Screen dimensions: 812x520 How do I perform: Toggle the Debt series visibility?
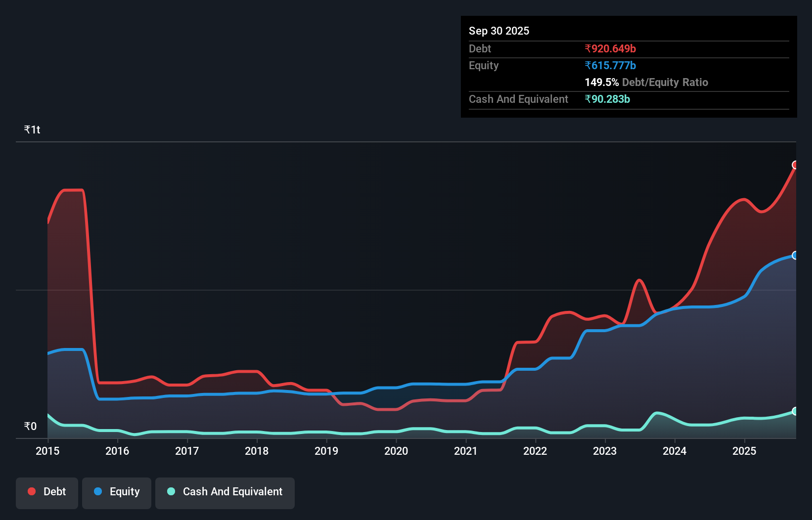coord(47,492)
